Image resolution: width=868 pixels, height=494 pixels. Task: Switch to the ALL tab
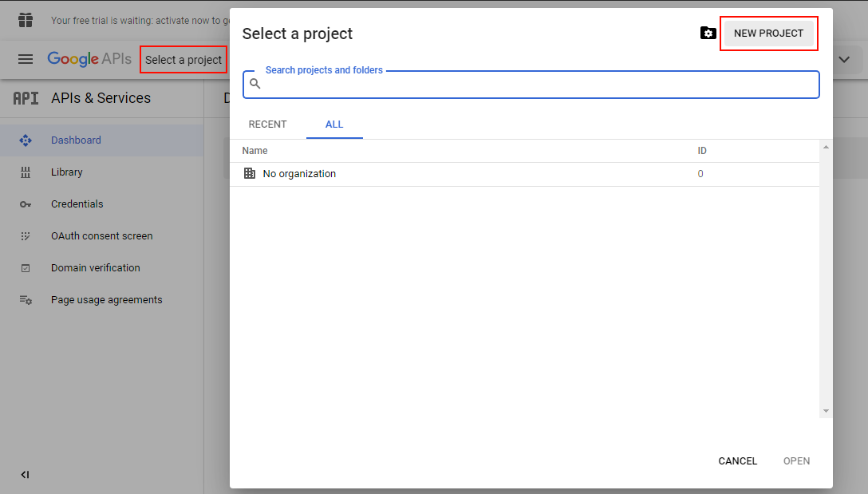click(x=334, y=124)
